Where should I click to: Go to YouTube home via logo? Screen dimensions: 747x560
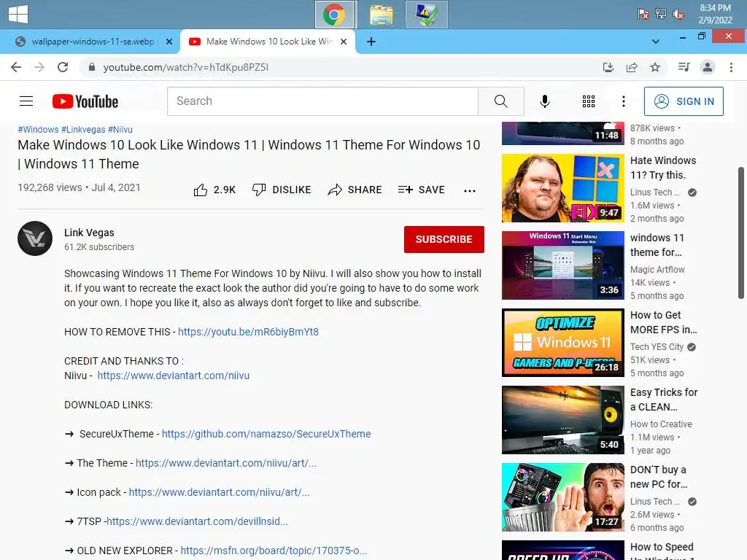pyautogui.click(x=85, y=101)
